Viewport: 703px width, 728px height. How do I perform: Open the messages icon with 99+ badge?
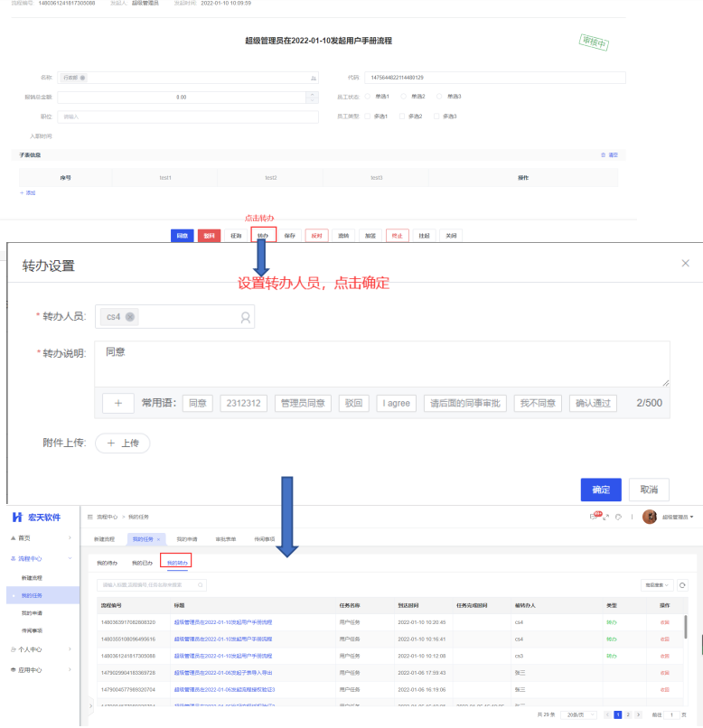595,516
